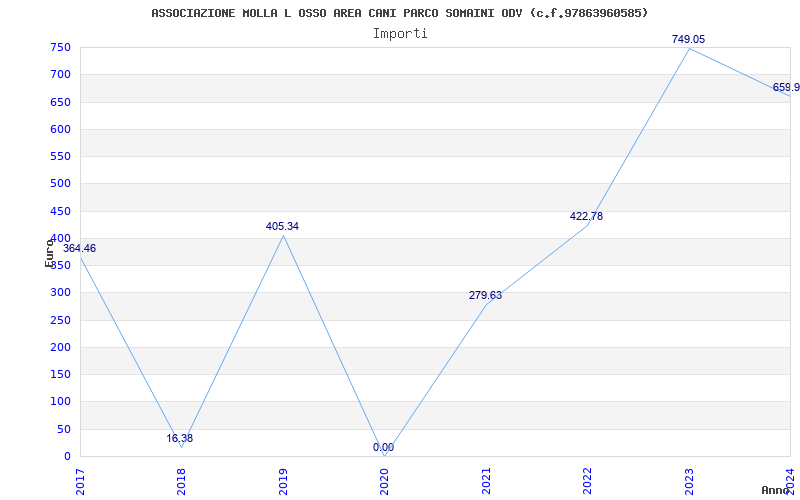The image size is (800, 500).
Task: Click the 500 y-axis tick label
Action: [60, 184]
